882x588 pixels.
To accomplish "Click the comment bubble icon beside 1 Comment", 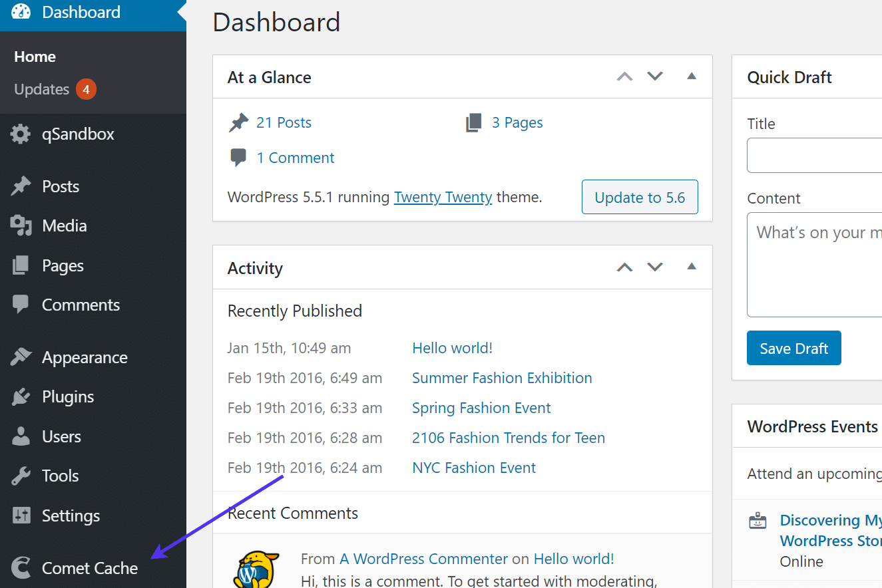I will (238, 158).
